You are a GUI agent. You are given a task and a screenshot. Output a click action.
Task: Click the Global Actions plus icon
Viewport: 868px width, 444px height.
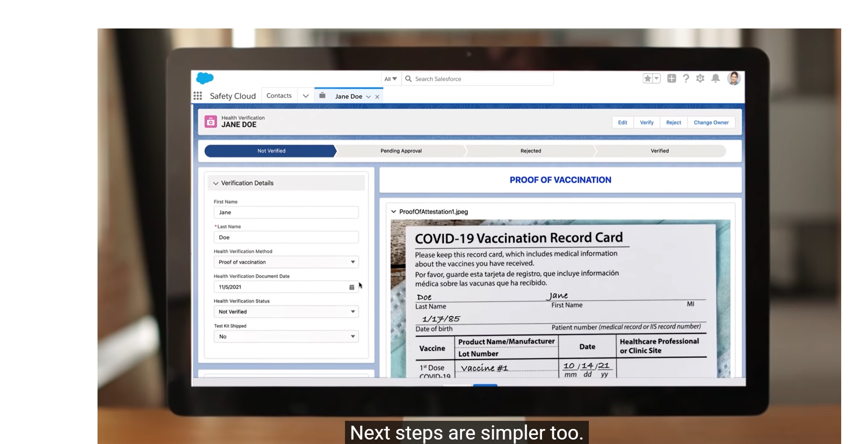tap(672, 78)
